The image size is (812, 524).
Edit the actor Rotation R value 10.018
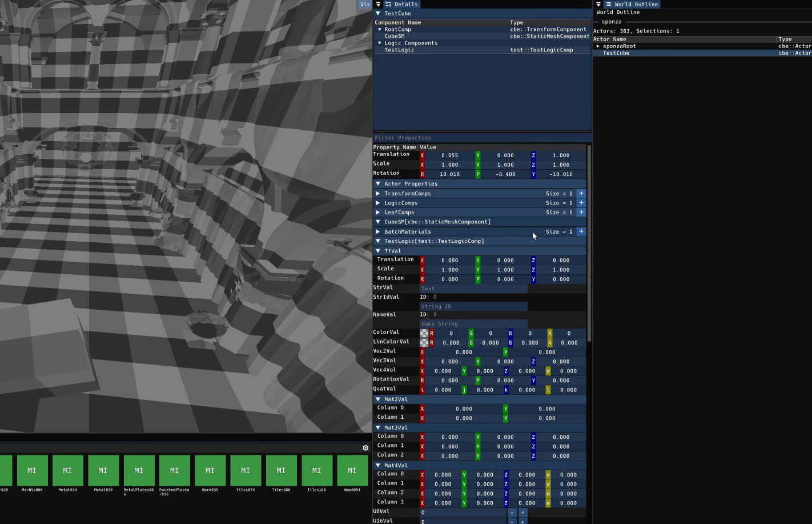(450, 174)
